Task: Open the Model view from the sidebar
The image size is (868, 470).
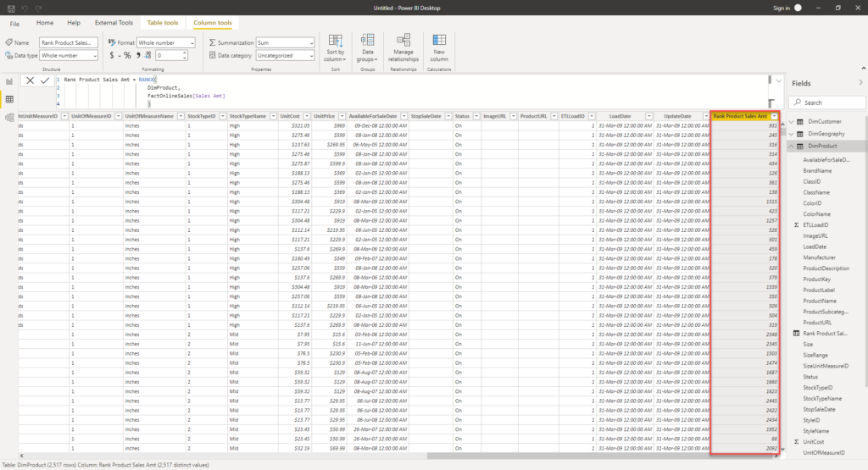Action: (x=8, y=118)
